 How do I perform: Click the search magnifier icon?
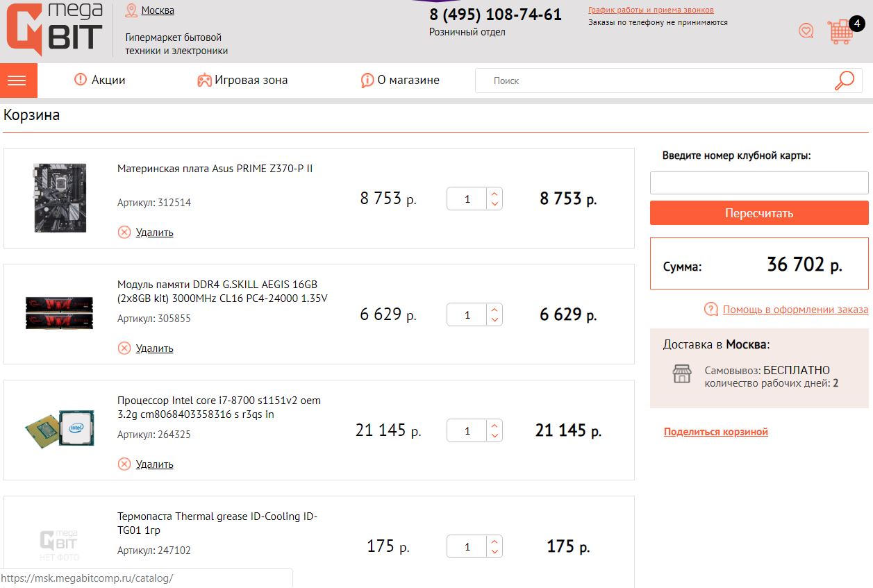click(844, 81)
